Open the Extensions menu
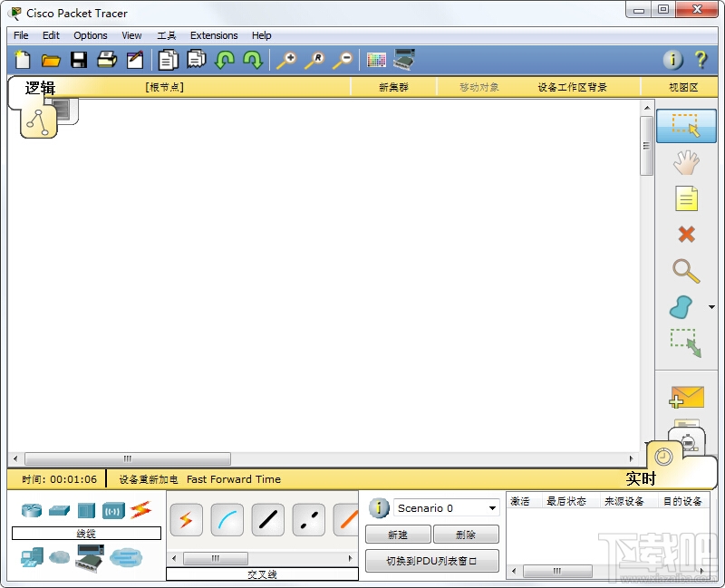Image resolution: width=725 pixels, height=588 pixels. [214, 35]
